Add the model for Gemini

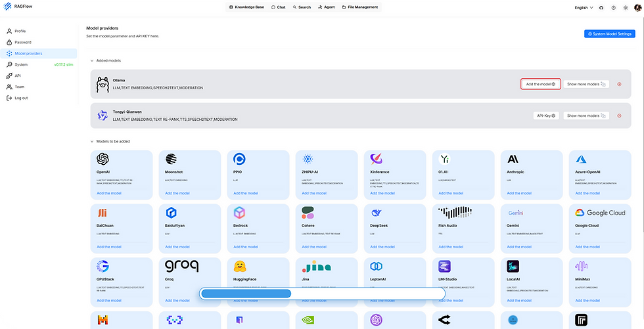click(x=519, y=247)
